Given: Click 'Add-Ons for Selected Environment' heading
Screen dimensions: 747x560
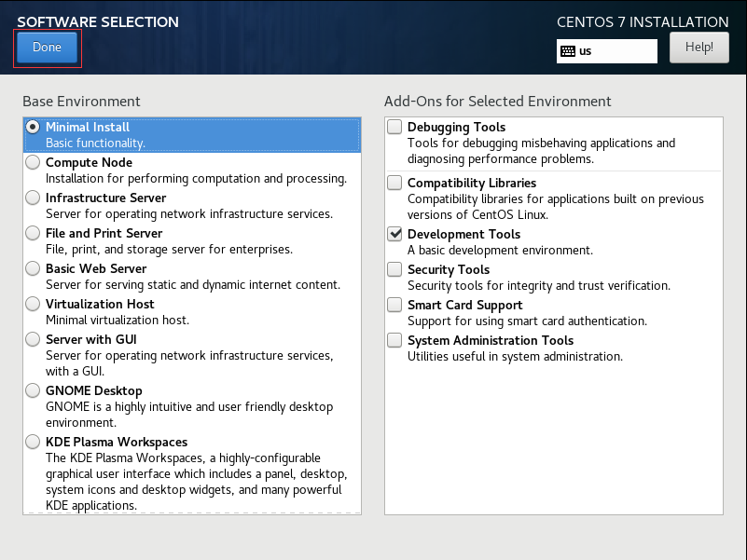Looking at the screenshot, I should (x=497, y=102).
